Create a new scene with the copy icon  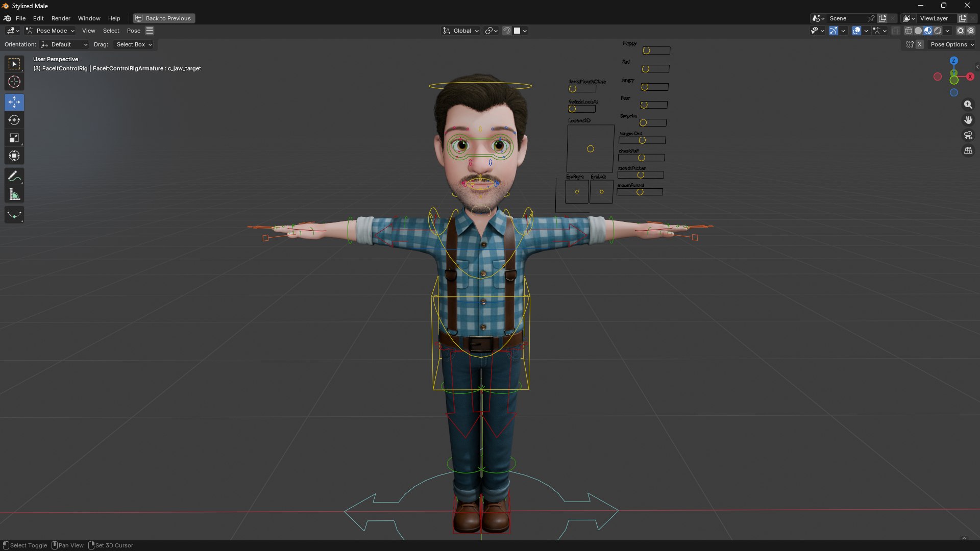[x=883, y=18]
